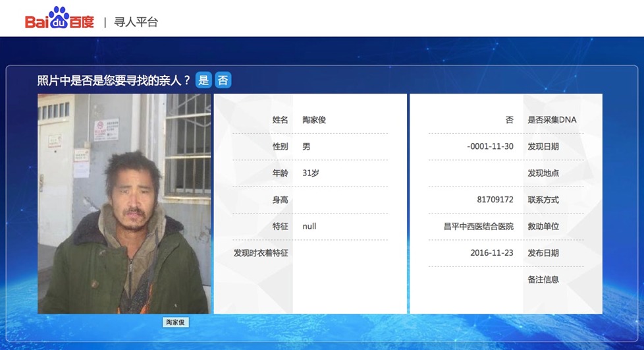Click the 特征 field label
644x350 pixels.
[280, 226]
